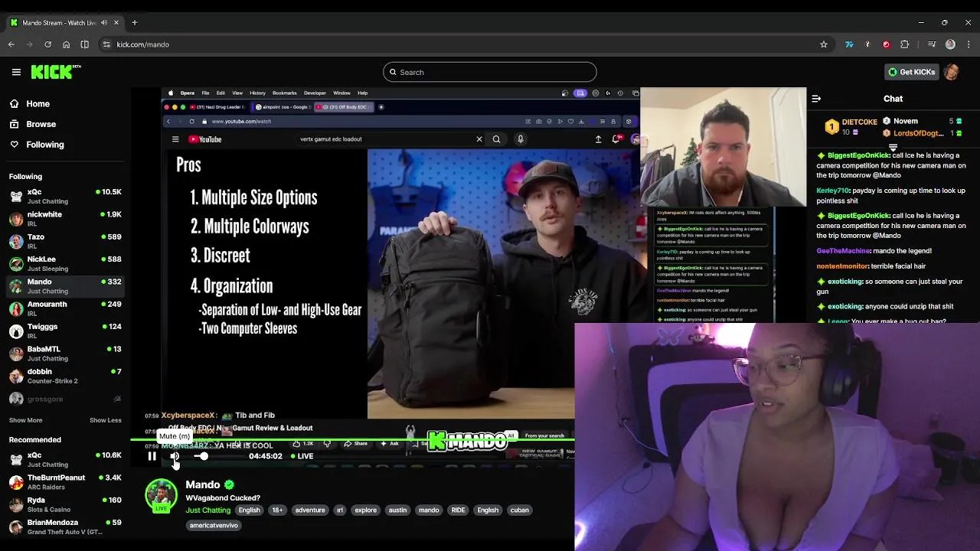Open the Kick hamburger sidebar menu

pos(16,72)
